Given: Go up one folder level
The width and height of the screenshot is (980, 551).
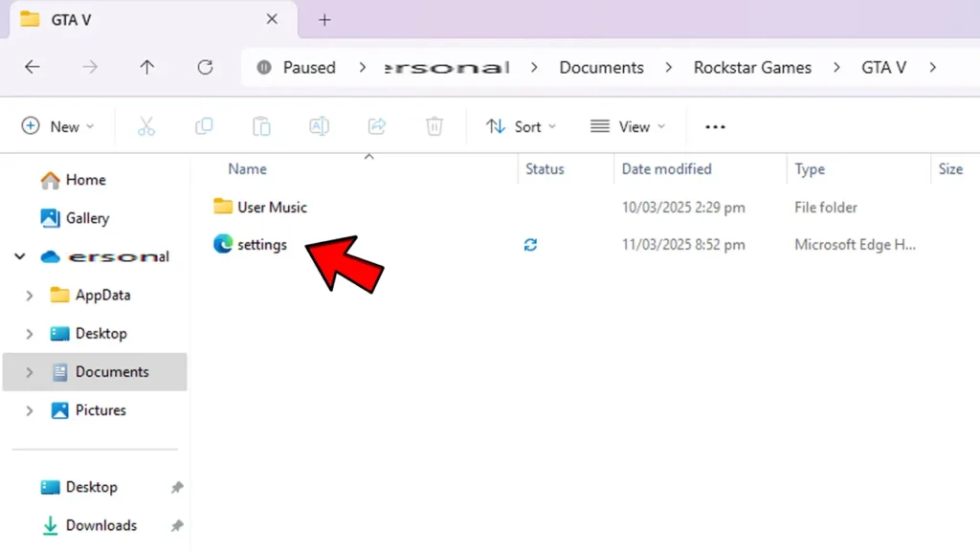Looking at the screenshot, I should pyautogui.click(x=146, y=67).
